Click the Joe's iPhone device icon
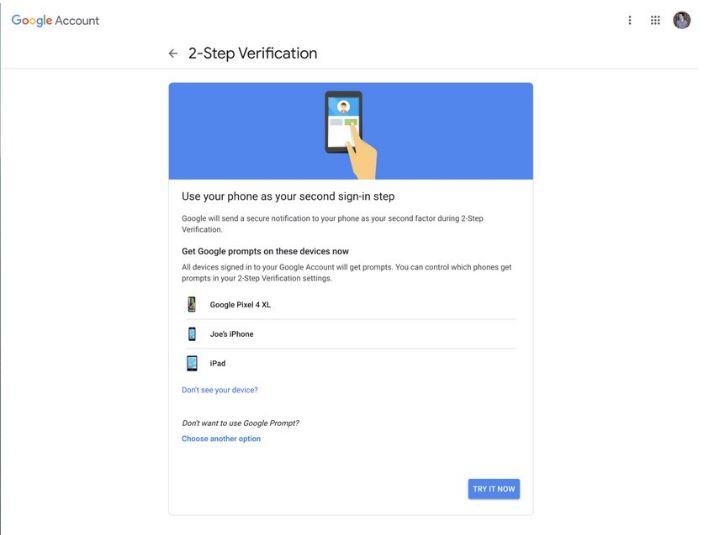 coord(192,334)
